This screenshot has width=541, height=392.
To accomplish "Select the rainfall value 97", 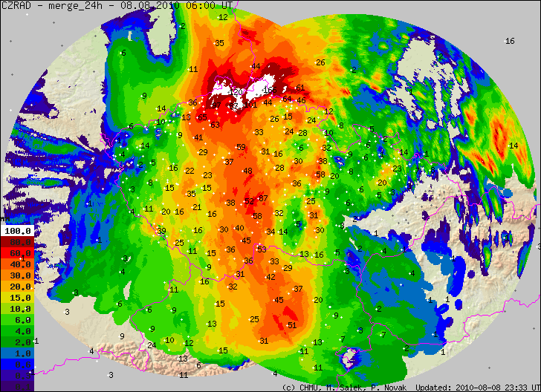I will (216, 105).
